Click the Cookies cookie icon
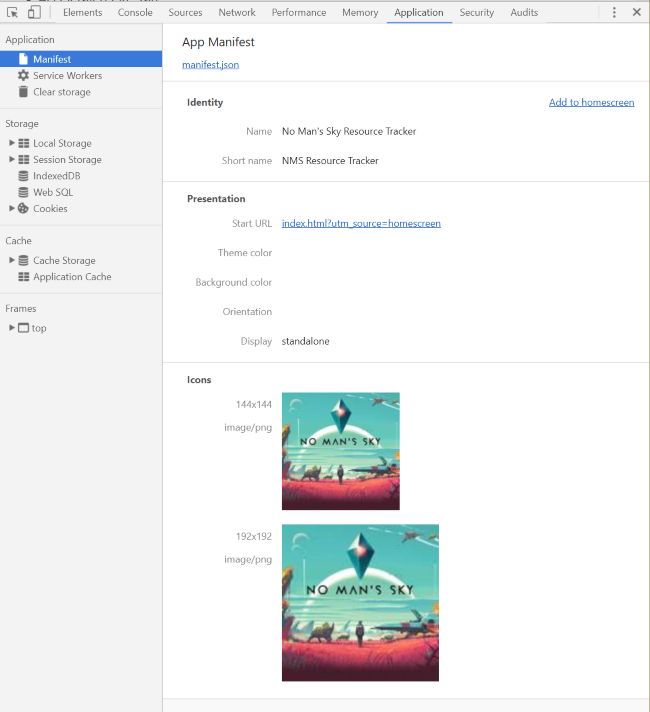This screenshot has height=712, width=650. [23, 208]
